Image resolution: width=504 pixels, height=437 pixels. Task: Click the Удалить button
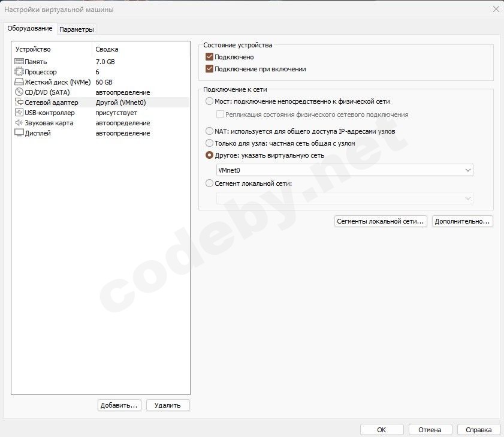167,405
